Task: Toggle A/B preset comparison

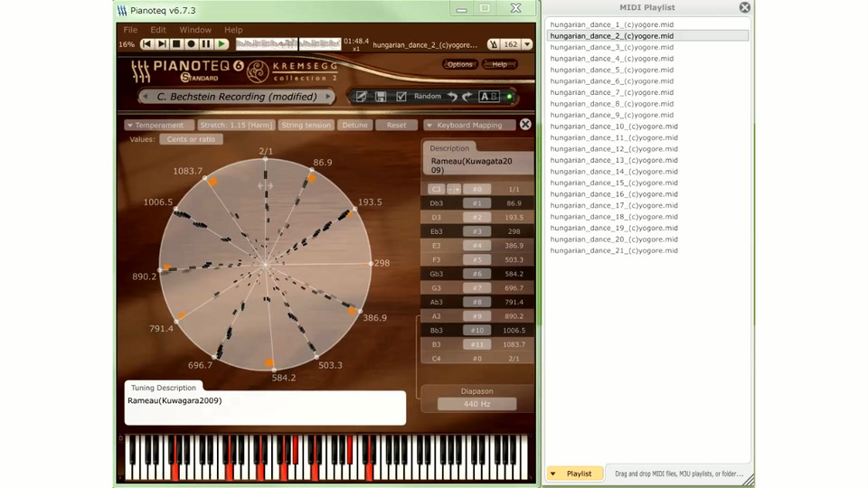Action: coord(489,97)
